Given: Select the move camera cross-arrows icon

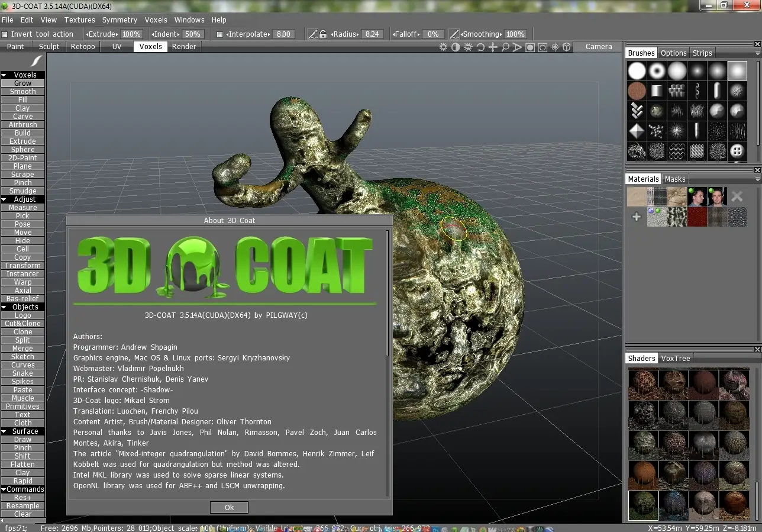Looking at the screenshot, I should click(493, 47).
